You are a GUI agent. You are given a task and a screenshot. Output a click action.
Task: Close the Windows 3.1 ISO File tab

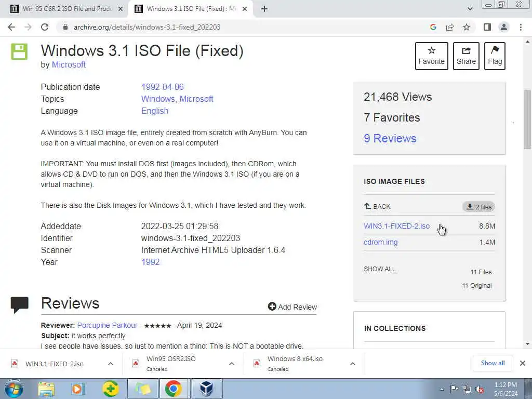pyautogui.click(x=245, y=9)
